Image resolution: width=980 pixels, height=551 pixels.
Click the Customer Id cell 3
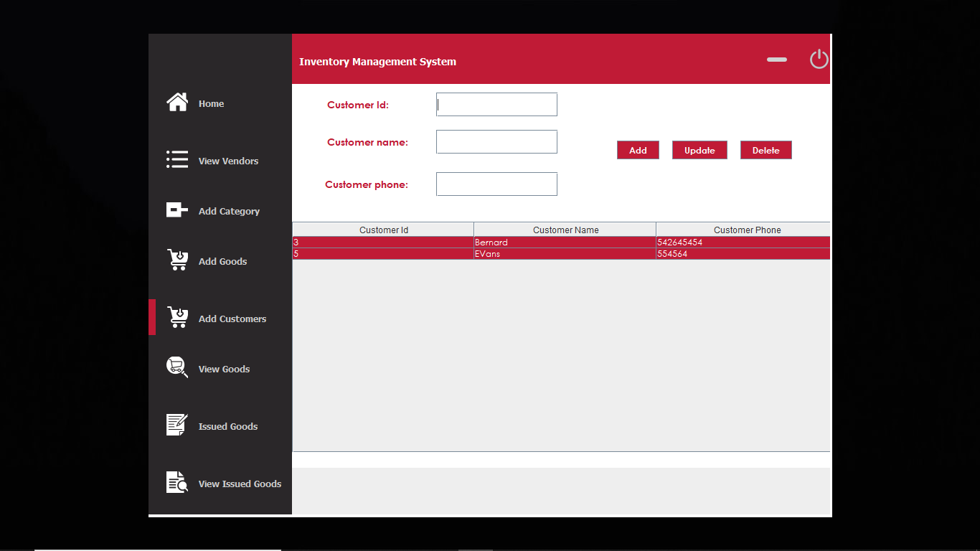point(383,242)
